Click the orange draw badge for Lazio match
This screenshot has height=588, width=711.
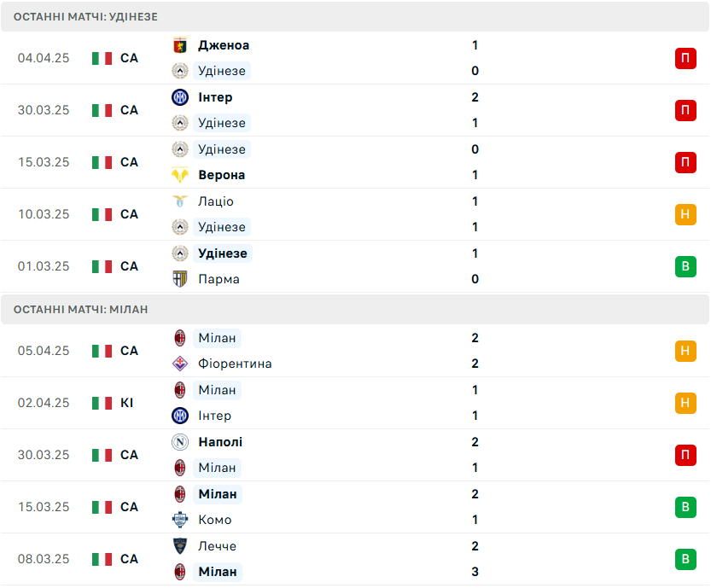pos(685,214)
